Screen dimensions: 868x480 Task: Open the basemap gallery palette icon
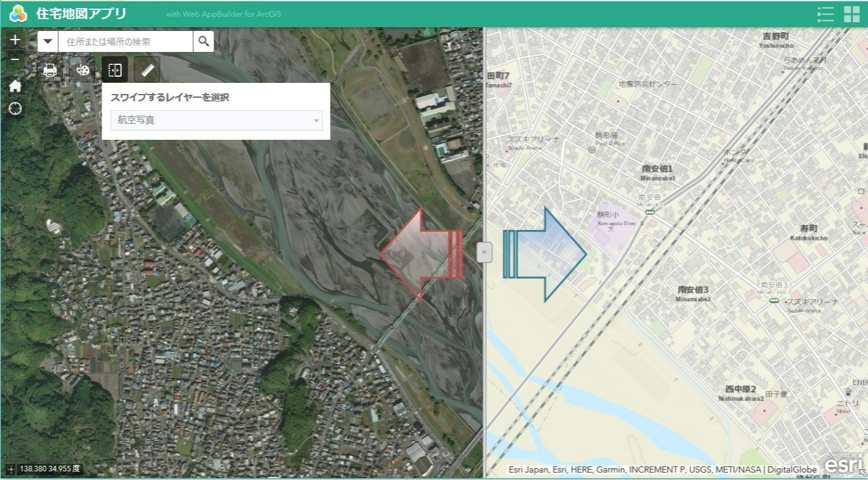point(82,70)
